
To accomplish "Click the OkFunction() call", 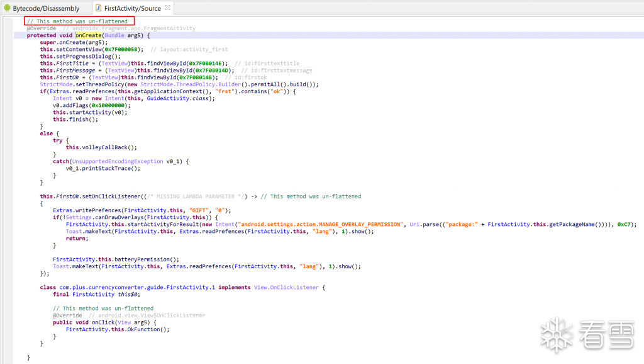I will (x=148, y=329).
